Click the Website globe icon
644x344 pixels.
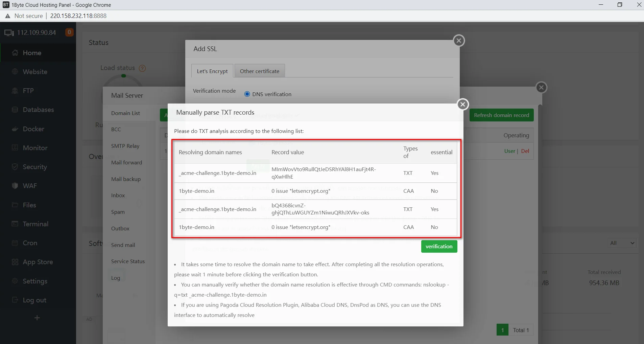coord(15,72)
